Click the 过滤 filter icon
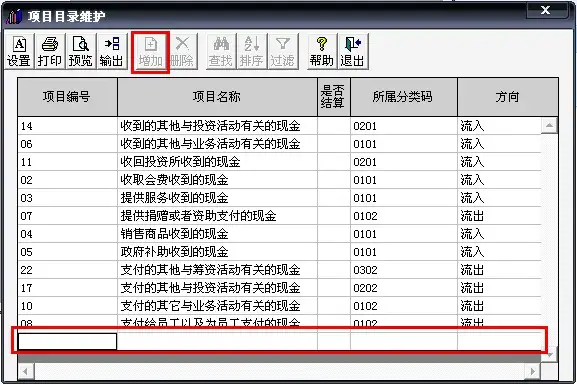Viewport: 577px width, 385px height. pyautogui.click(x=282, y=51)
